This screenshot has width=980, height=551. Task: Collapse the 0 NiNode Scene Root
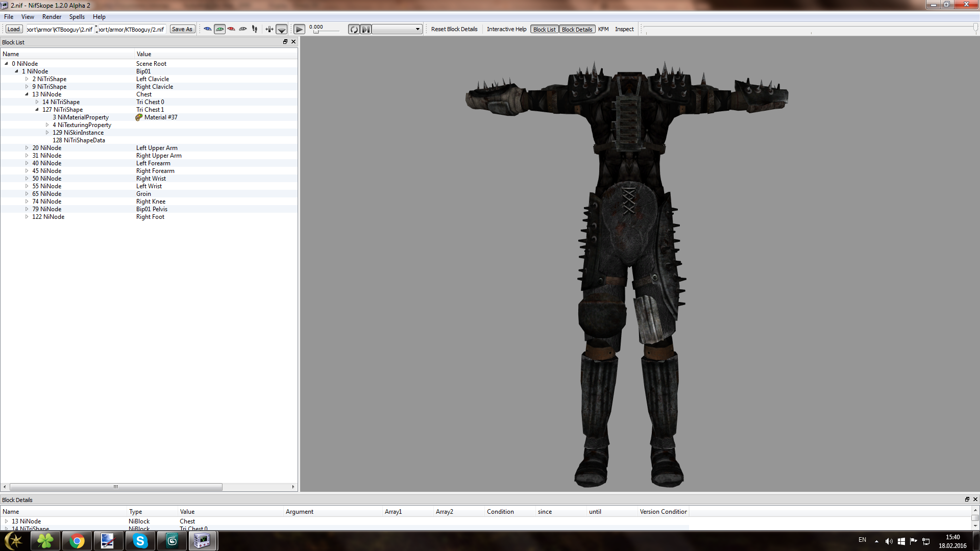pos(6,64)
